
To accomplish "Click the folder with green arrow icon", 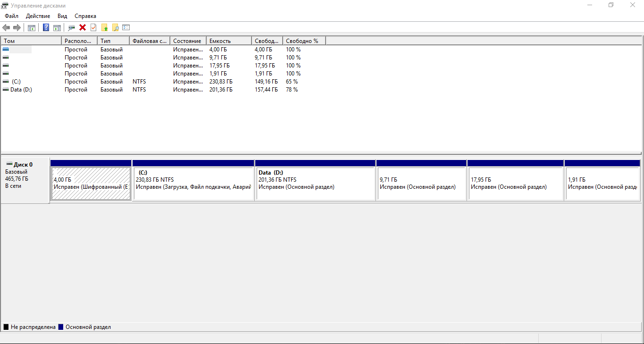I will (105, 27).
